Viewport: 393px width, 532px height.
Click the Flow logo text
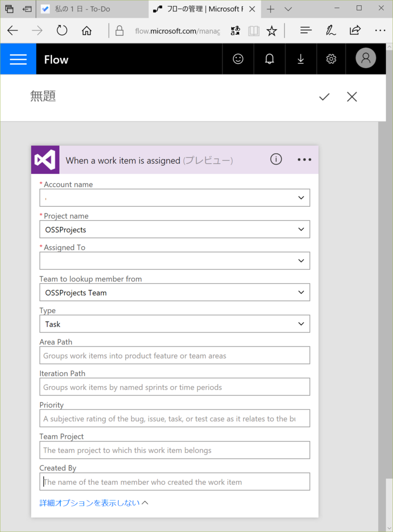tap(56, 60)
